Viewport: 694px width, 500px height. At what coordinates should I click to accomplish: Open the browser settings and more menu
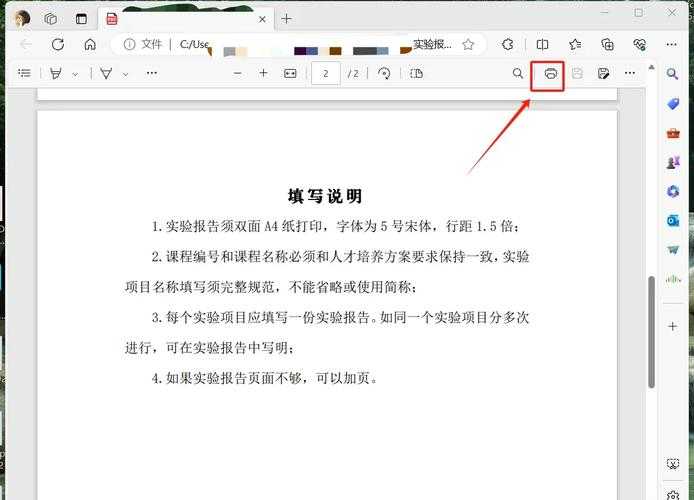tap(671, 44)
